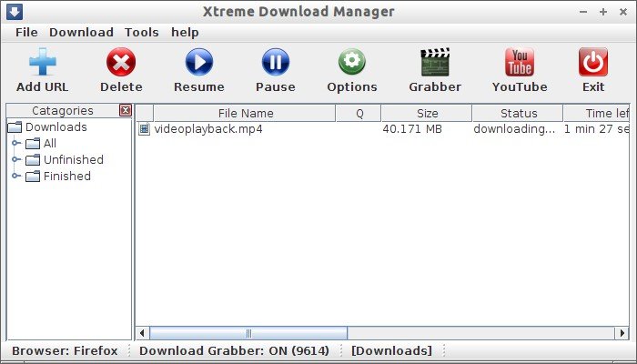Sort by the File Name column header
This screenshot has height=364, width=637.
point(245,113)
